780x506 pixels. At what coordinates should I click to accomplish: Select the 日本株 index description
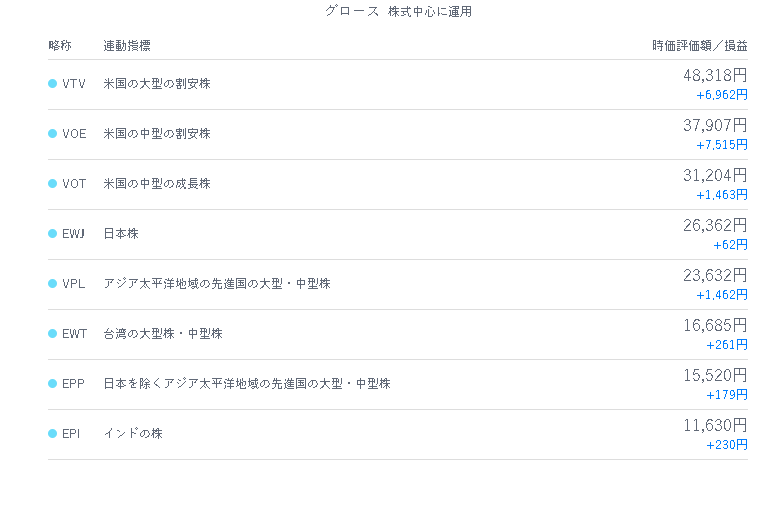[121, 233]
